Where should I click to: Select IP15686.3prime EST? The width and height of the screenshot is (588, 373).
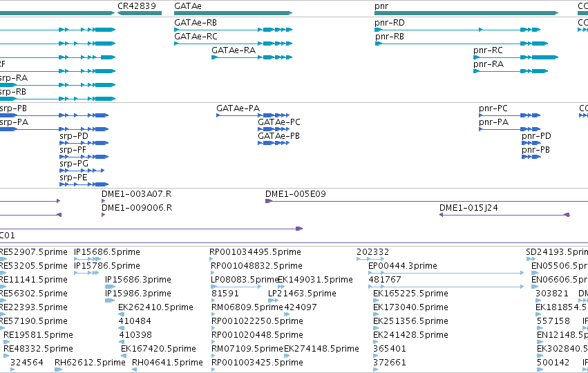tap(111, 287)
